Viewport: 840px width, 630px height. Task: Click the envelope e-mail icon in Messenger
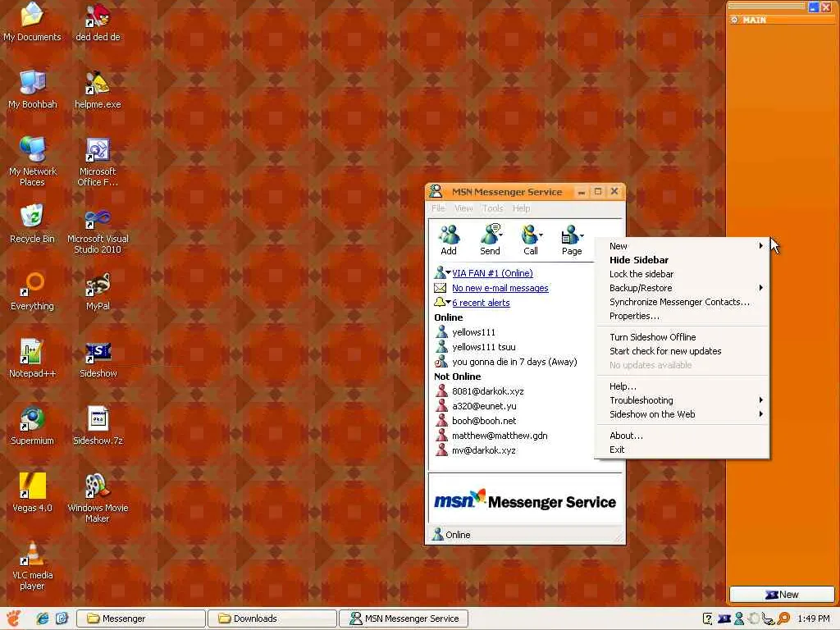(440, 288)
